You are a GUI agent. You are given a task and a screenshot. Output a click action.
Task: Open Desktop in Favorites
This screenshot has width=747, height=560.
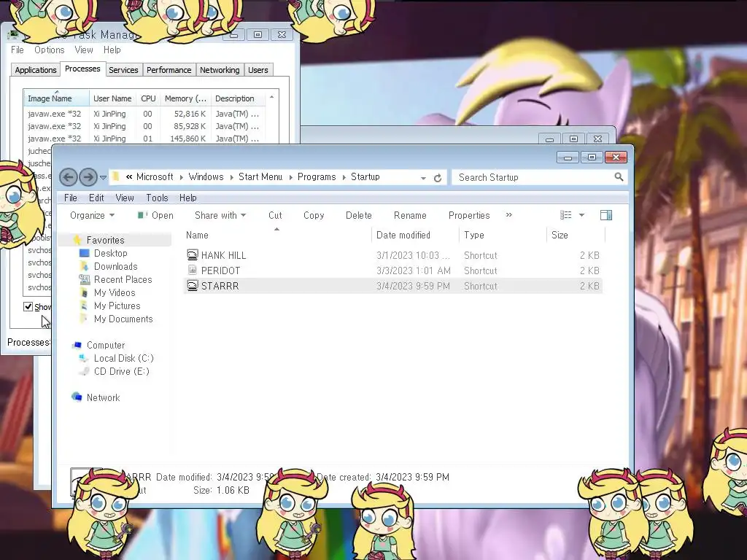pos(111,253)
